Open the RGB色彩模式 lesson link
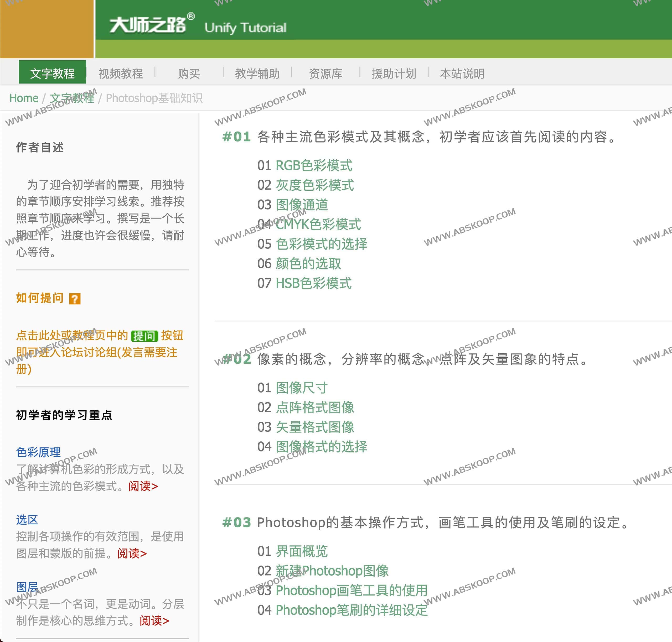Screen dimensions: 672x642 coord(314,166)
